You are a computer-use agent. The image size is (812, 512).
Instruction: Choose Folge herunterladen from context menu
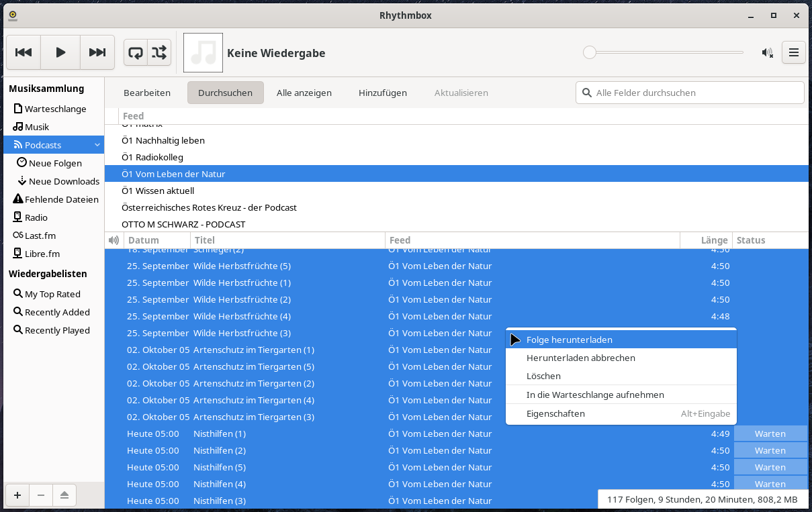569,340
